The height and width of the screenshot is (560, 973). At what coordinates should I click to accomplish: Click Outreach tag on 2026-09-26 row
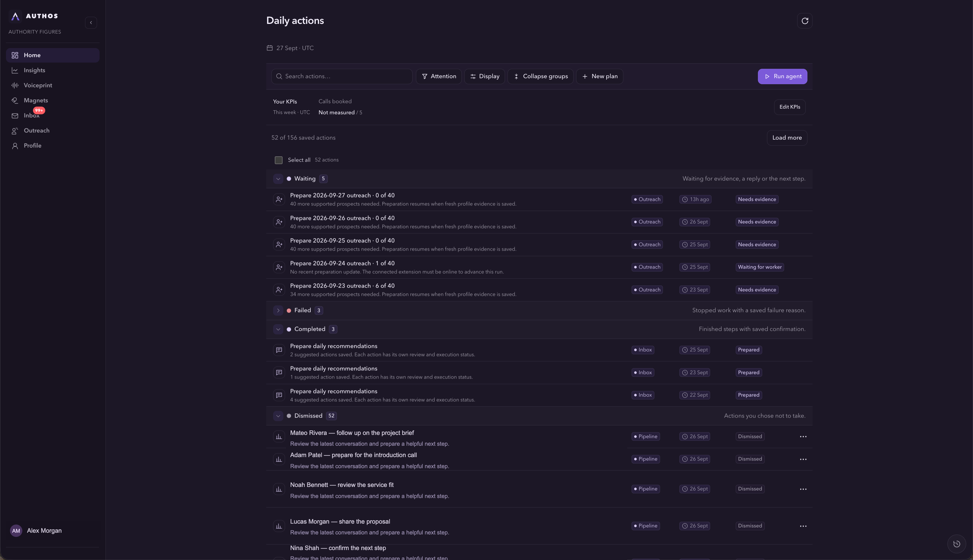coord(647,222)
